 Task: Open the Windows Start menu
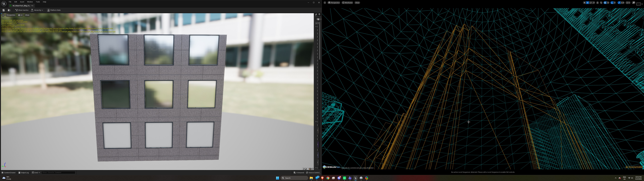[277, 178]
